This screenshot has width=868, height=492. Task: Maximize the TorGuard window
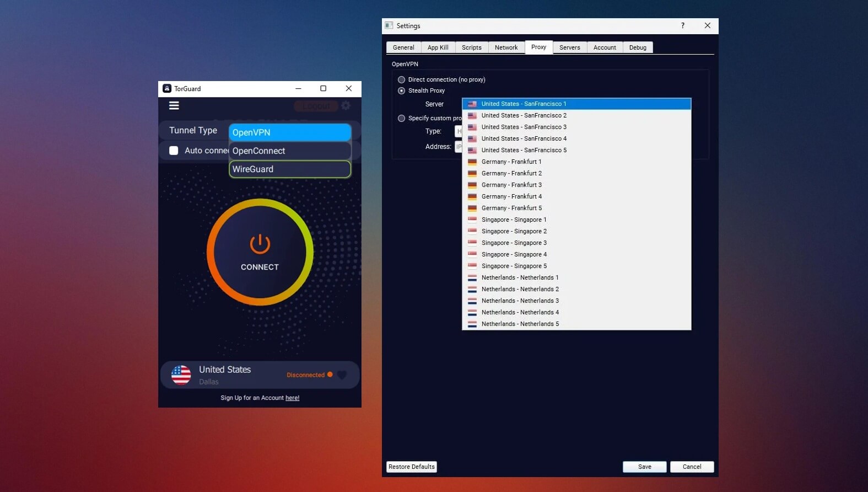point(324,88)
